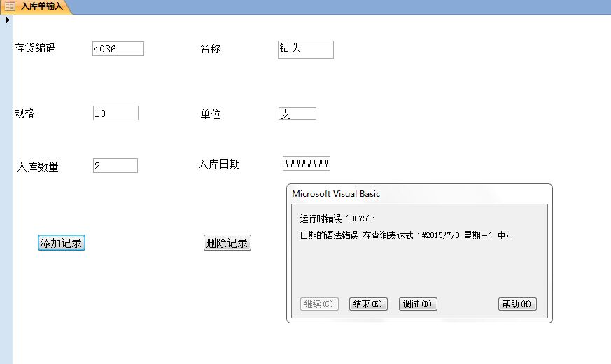Viewport: 611px width, 364px height.
Task: Click the 入库数量 label
Action: tap(38, 167)
